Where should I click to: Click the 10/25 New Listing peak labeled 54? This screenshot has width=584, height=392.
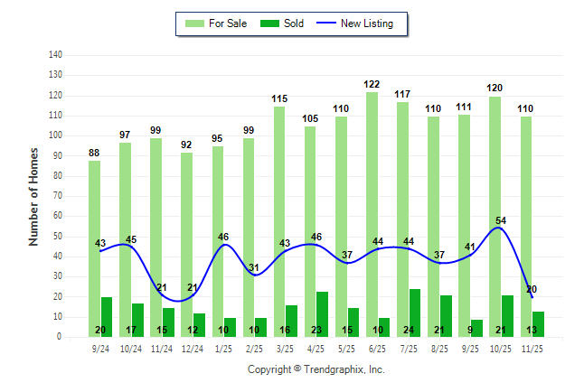(495, 229)
